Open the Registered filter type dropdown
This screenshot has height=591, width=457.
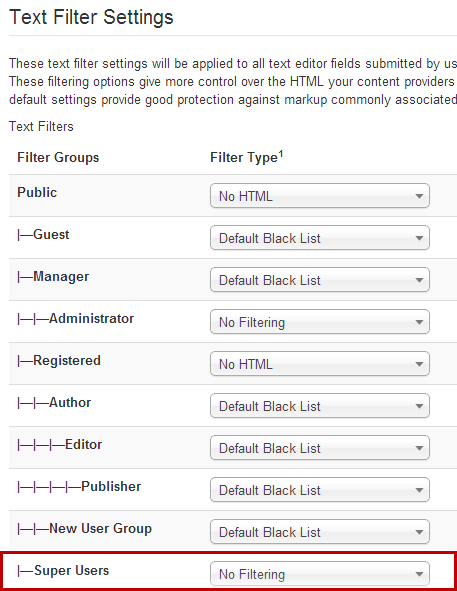(320, 364)
